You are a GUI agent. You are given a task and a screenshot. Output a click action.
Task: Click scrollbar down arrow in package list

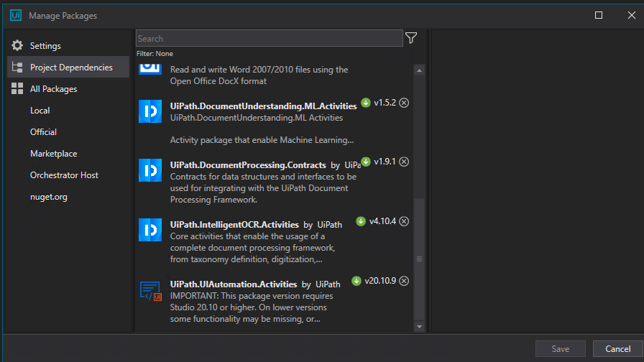(x=419, y=327)
